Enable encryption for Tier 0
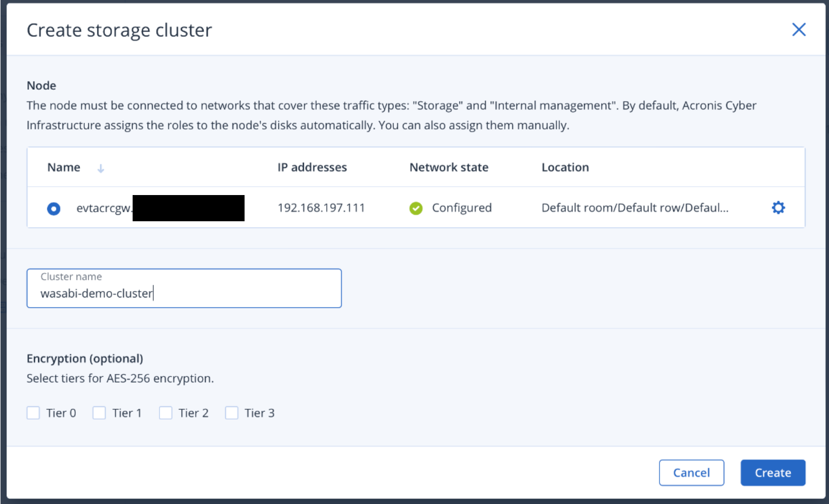 pyautogui.click(x=33, y=413)
